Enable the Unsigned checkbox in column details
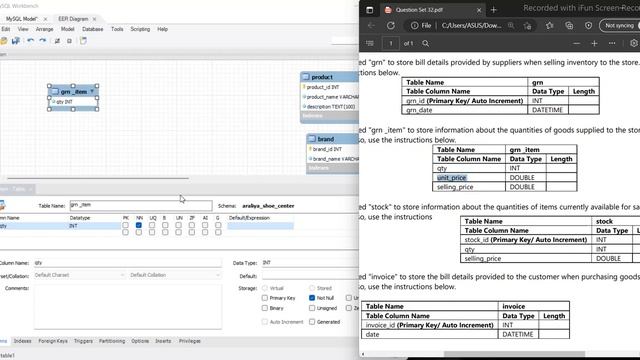The height and width of the screenshot is (360, 640). 312,308
